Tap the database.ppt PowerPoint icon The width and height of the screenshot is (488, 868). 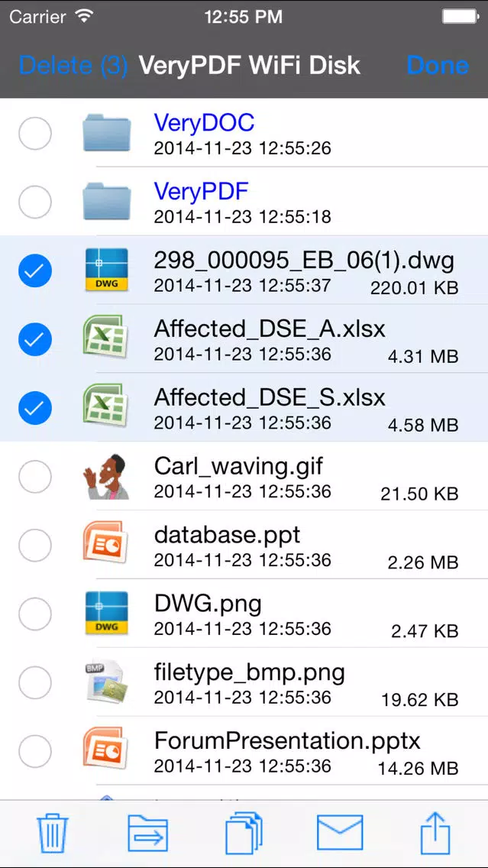pos(106,546)
